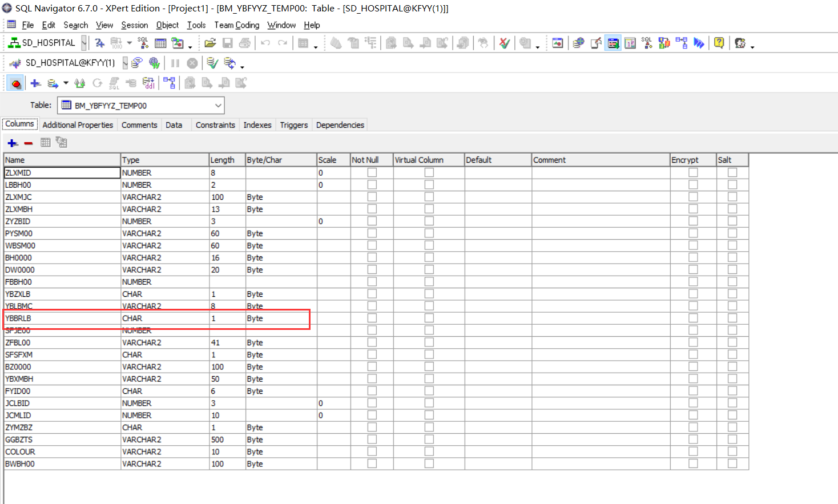Screen dimensions: 838x504
Task: Click the colorful compare schemas icon
Action: 664,43
